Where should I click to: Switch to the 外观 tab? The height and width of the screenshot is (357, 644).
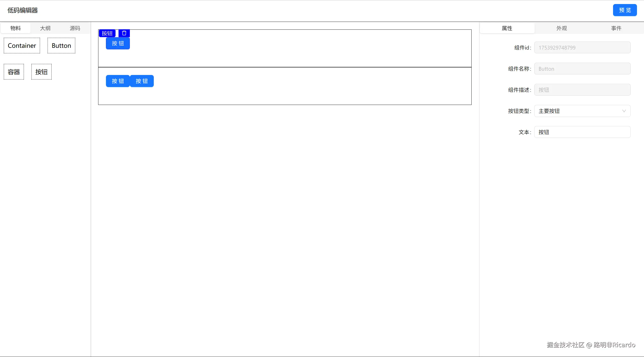(x=562, y=28)
